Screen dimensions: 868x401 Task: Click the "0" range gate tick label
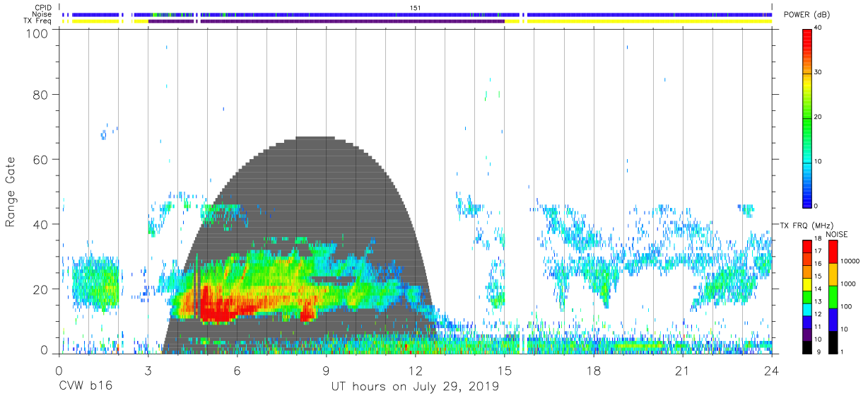(x=44, y=349)
